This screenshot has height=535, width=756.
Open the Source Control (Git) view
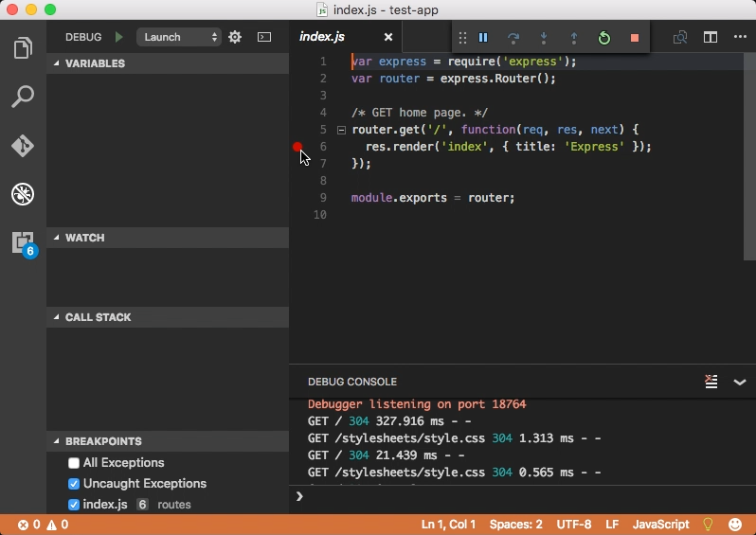[23, 146]
